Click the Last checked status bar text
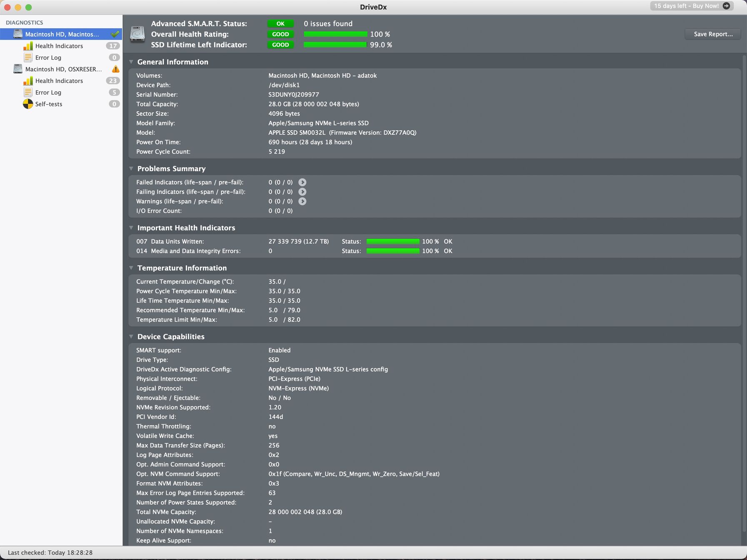This screenshot has height=560, width=747. tap(50, 553)
